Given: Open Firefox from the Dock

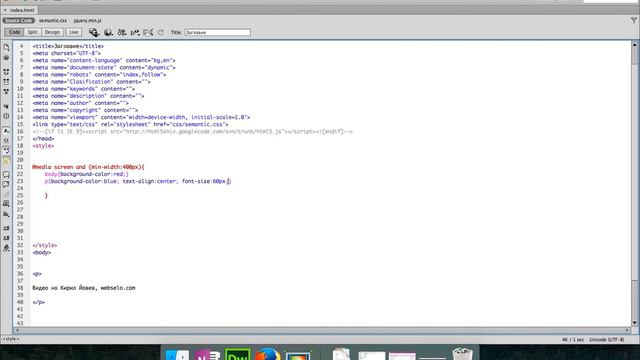Looking at the screenshot, I should click(x=268, y=353).
